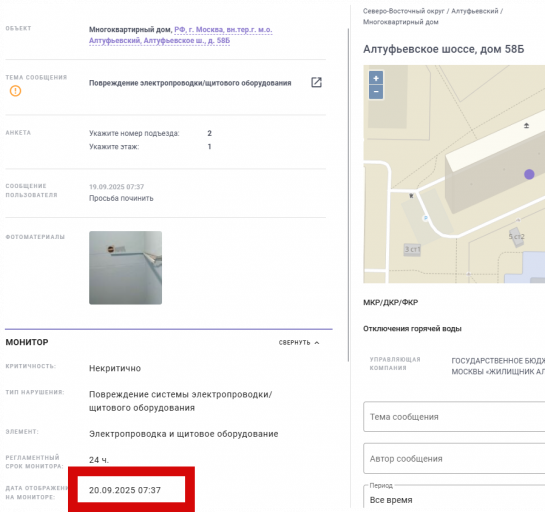Viewport: 545px width, 512px height.
Task: Select the purple location marker on map
Action: coord(529,174)
